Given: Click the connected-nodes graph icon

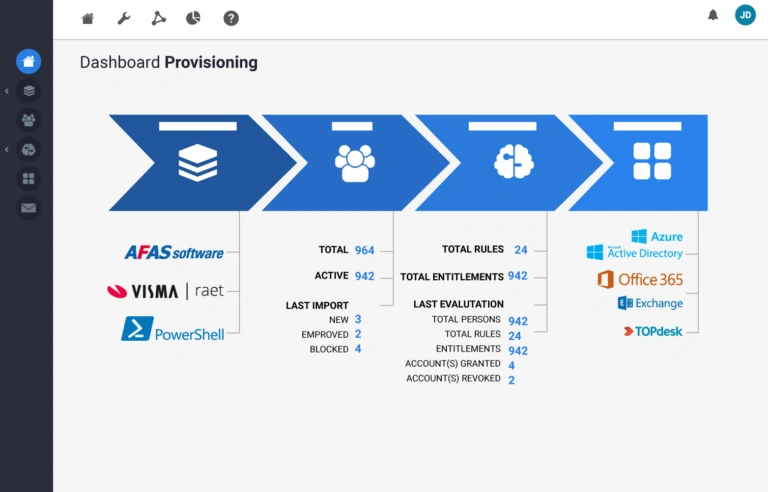Looking at the screenshot, I should point(158,18).
